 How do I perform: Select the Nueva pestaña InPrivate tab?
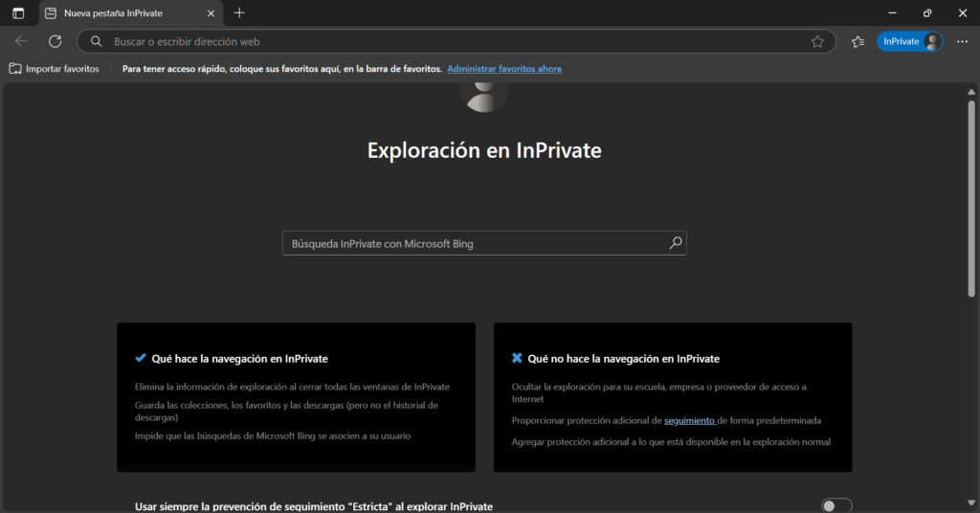coord(130,13)
